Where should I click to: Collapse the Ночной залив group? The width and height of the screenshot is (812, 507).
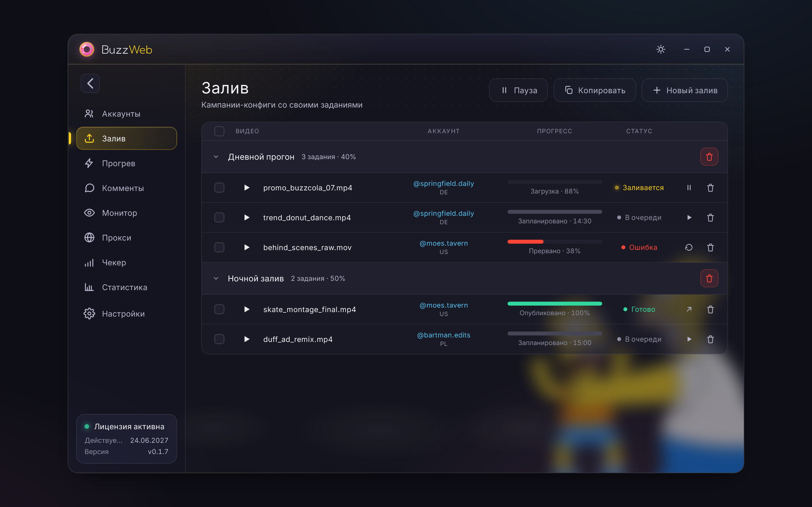click(x=216, y=278)
